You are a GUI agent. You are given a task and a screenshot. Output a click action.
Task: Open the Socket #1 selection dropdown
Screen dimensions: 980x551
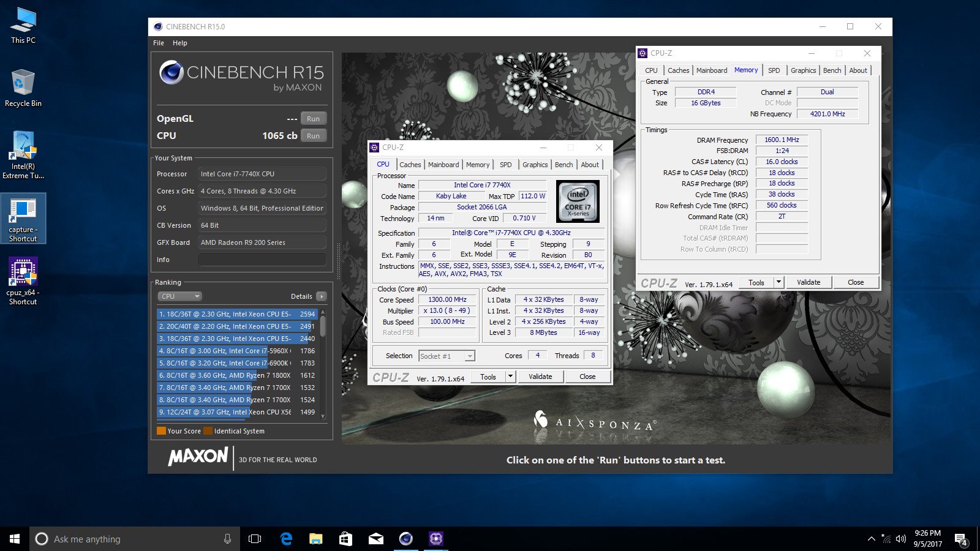pos(447,356)
